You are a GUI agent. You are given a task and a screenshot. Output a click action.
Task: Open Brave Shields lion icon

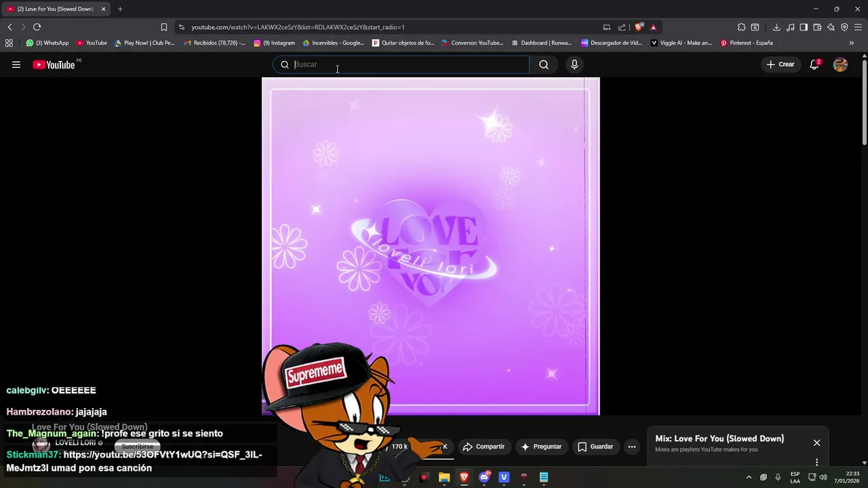pyautogui.click(x=639, y=27)
